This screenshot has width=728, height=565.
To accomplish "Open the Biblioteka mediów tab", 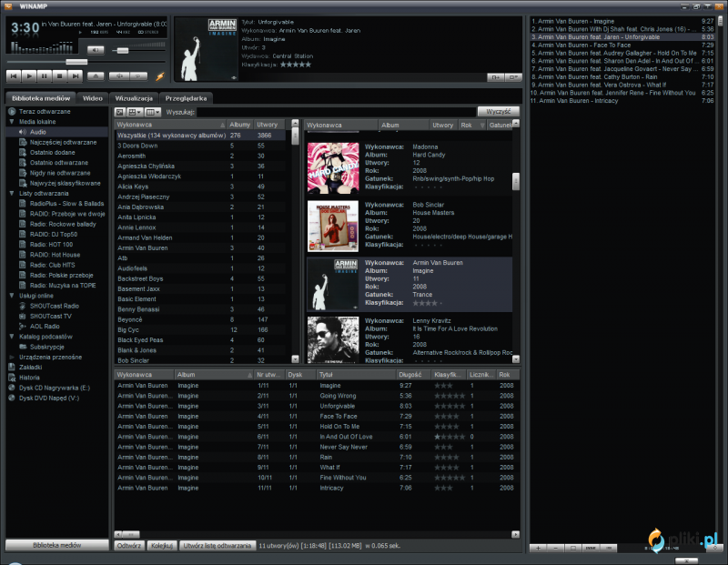I will pyautogui.click(x=41, y=98).
